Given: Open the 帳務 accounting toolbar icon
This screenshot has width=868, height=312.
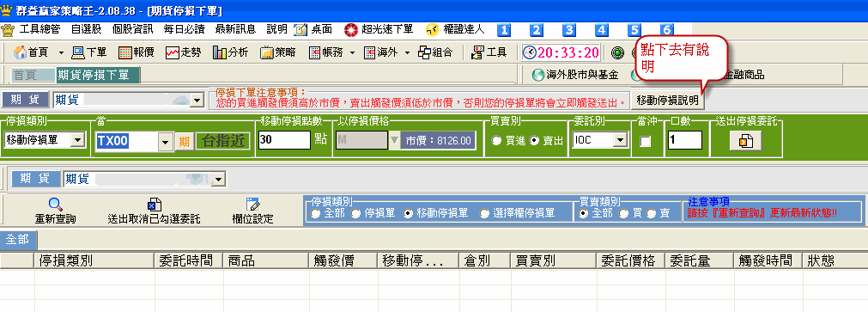Looking at the screenshot, I should 325,52.
